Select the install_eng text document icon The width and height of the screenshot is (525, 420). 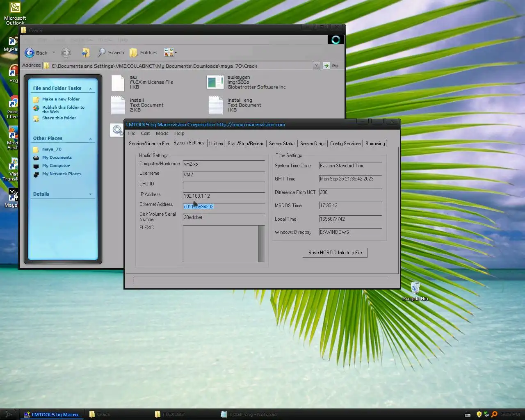pos(215,105)
